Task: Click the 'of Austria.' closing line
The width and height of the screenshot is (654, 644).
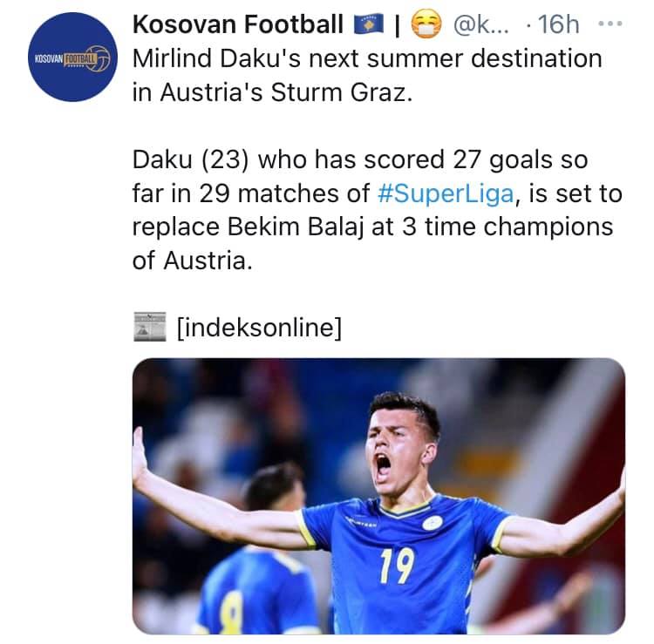Action: click(x=193, y=261)
